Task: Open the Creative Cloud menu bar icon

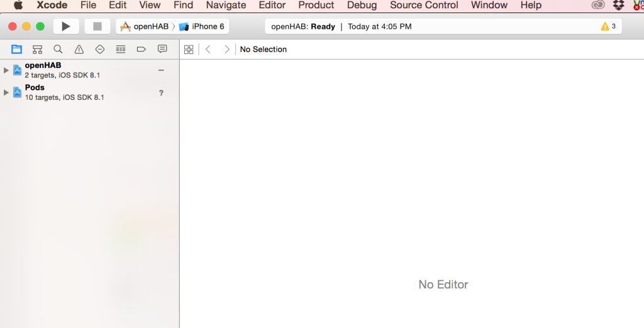Action: coord(598,5)
